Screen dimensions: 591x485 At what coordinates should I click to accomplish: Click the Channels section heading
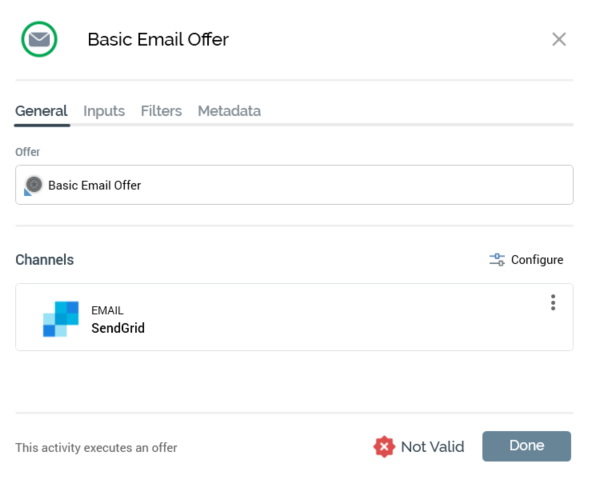[x=44, y=260]
